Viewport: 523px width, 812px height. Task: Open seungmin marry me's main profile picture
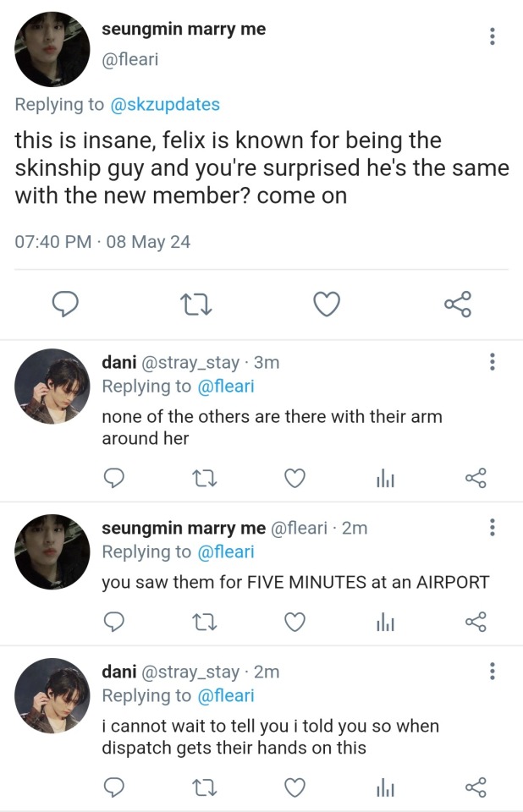[52, 49]
